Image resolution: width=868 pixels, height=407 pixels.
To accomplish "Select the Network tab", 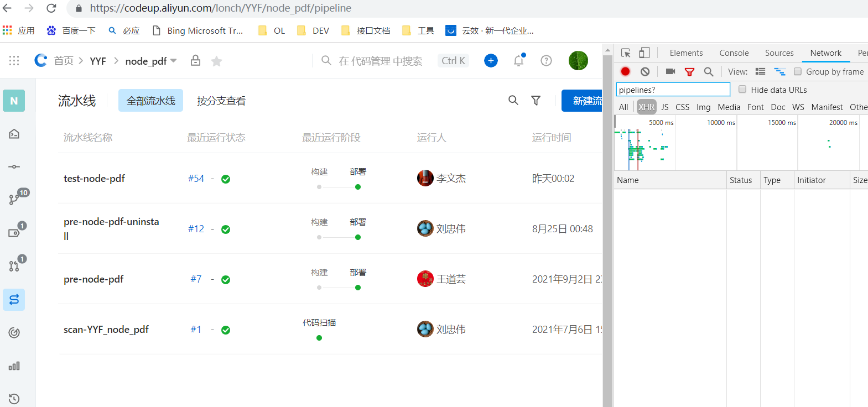I will (x=826, y=53).
